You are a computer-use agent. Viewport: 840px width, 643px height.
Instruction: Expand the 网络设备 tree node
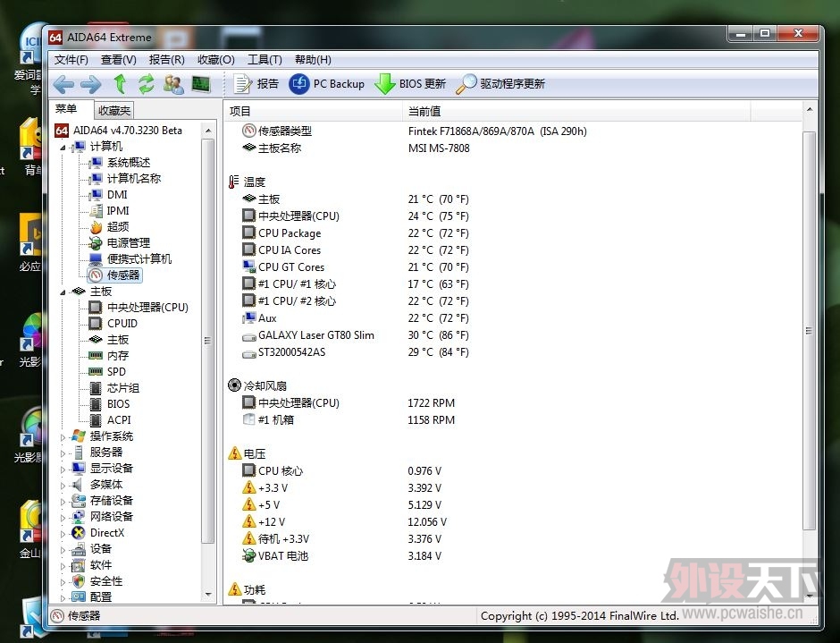[x=63, y=518]
